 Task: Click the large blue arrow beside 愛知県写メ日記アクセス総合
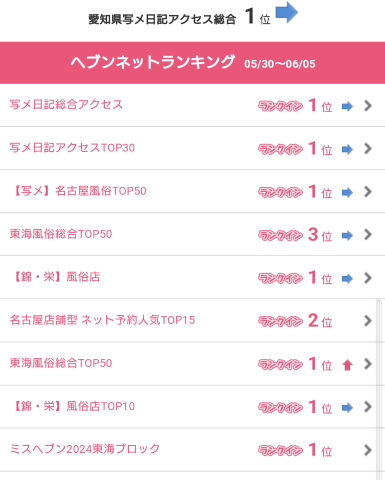pyautogui.click(x=286, y=13)
